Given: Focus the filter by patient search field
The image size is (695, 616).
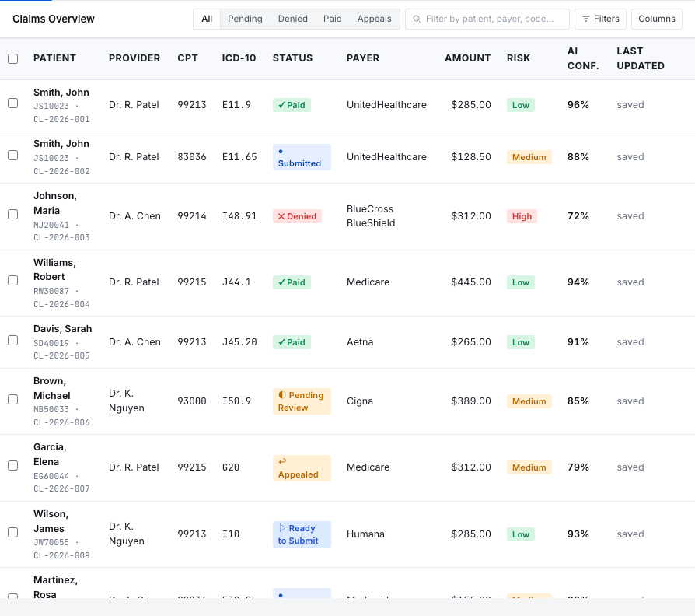Looking at the screenshot, I should [x=487, y=19].
